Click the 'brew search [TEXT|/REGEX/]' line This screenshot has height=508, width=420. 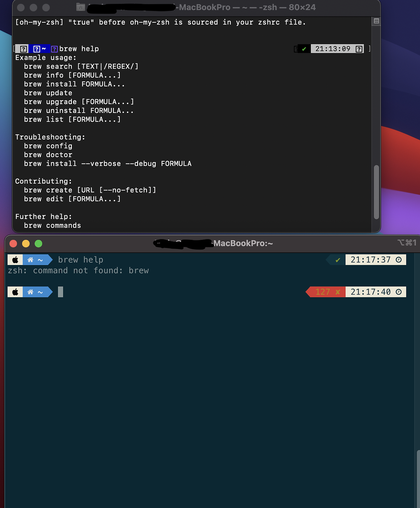pyautogui.click(x=81, y=66)
